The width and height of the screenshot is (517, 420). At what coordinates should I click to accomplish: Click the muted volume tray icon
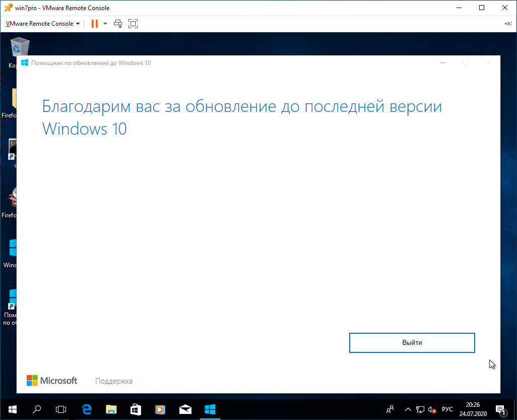(x=432, y=410)
